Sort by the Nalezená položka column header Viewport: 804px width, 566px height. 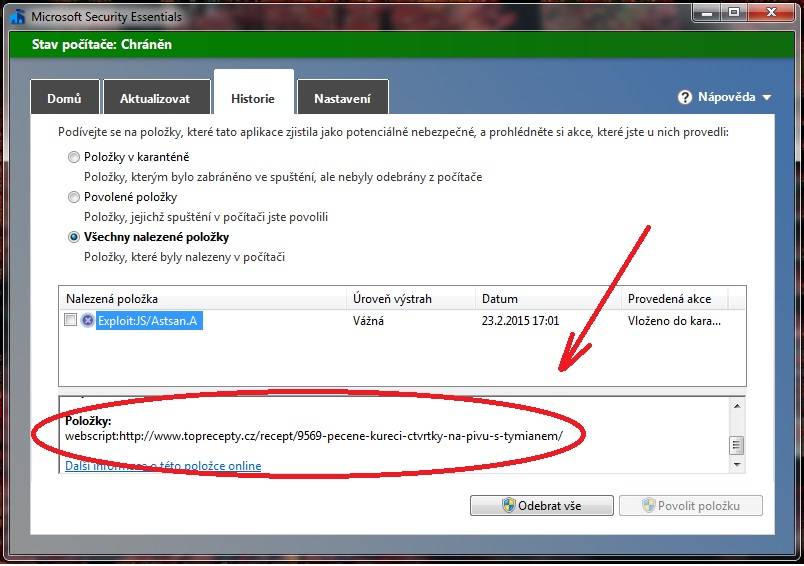203,298
